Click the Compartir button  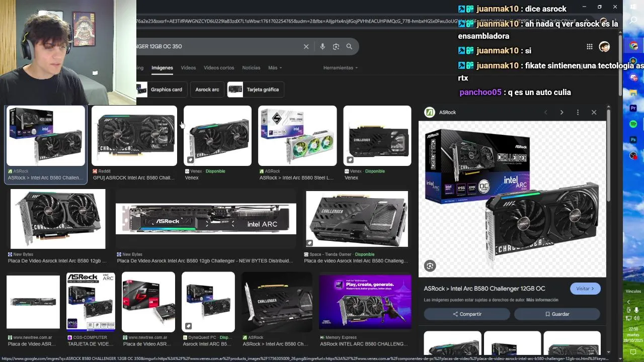[466, 314]
